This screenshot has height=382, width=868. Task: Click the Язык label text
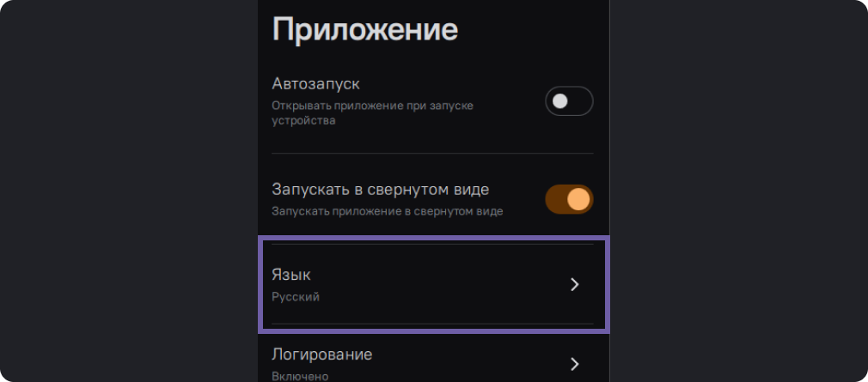click(291, 275)
